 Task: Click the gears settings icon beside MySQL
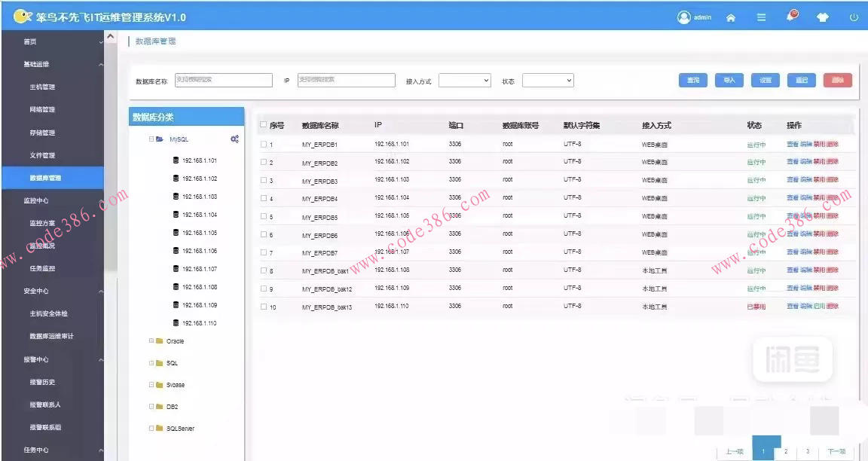point(234,139)
